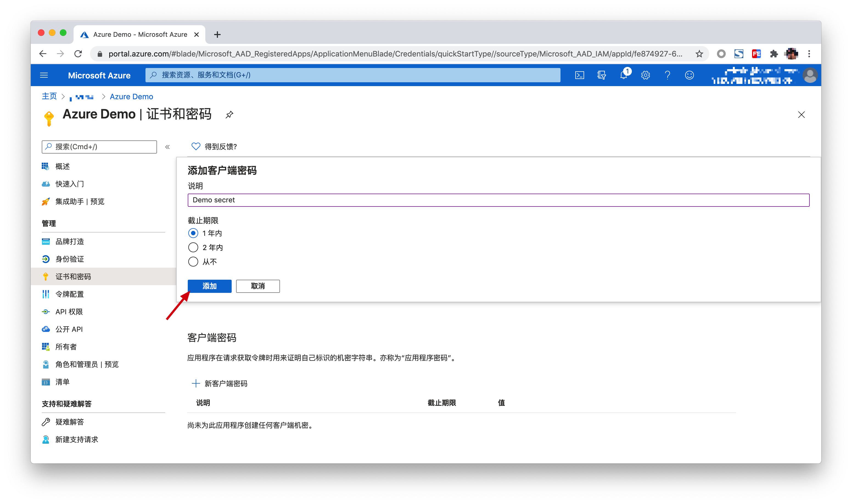
Task: Click the help question mark icon
Action: pos(668,75)
